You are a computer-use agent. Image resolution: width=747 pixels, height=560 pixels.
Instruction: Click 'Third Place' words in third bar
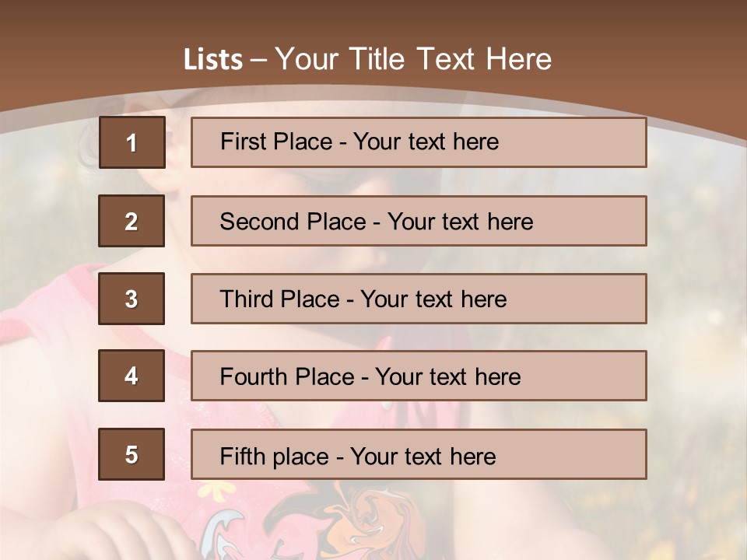[x=279, y=299]
